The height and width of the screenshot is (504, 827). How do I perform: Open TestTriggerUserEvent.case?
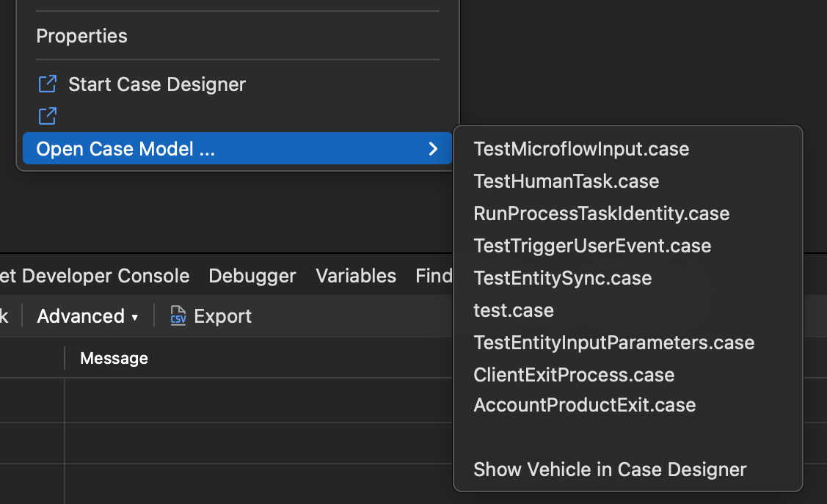(592, 246)
